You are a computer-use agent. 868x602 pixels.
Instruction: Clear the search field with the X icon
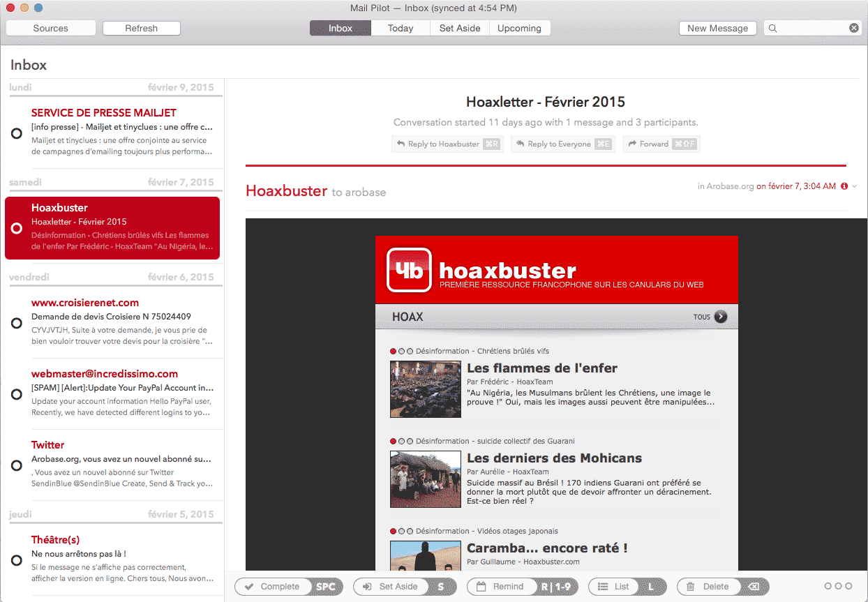point(853,28)
